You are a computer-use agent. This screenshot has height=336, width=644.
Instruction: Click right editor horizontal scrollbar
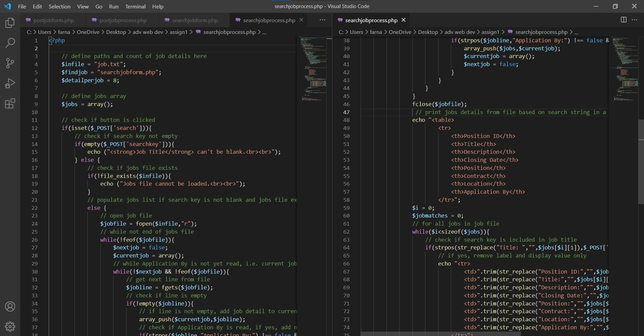pos(440,334)
